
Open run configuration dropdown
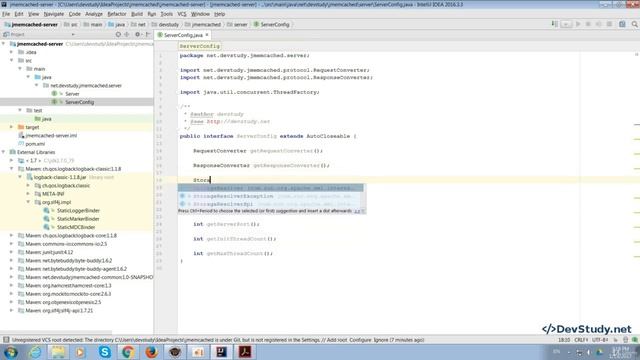(x=566, y=24)
